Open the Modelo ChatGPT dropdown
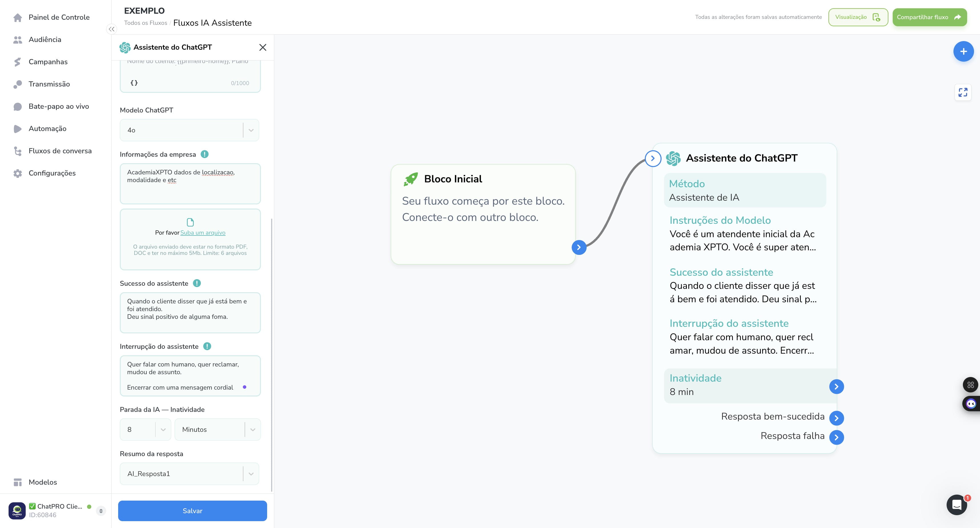The image size is (980, 528). pyautogui.click(x=189, y=130)
